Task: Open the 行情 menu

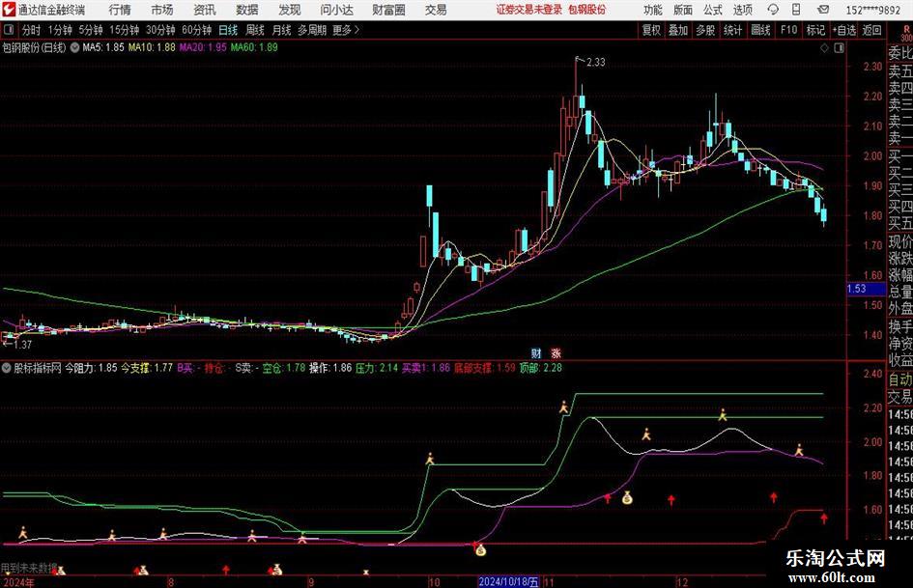Action: (x=120, y=10)
